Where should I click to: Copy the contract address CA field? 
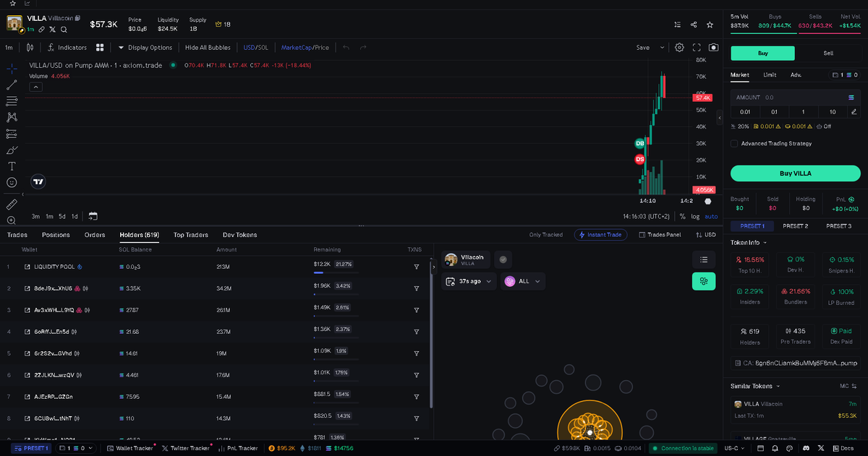click(x=795, y=363)
